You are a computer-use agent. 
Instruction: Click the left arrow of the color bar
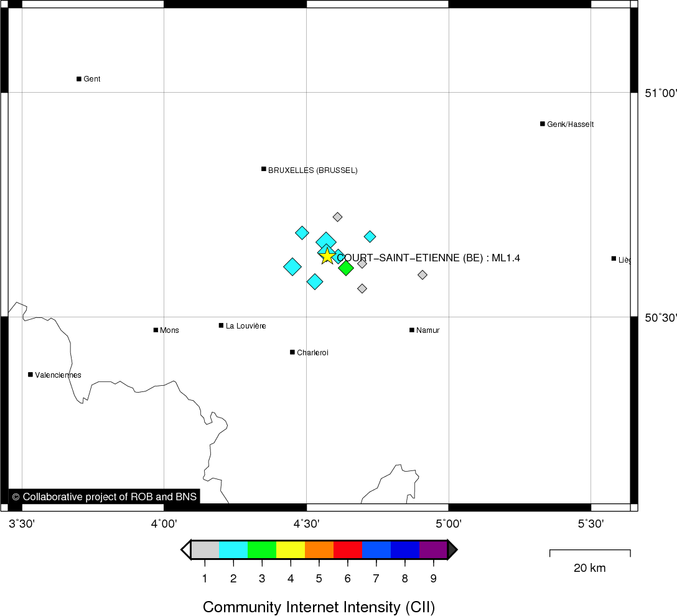click(x=185, y=550)
